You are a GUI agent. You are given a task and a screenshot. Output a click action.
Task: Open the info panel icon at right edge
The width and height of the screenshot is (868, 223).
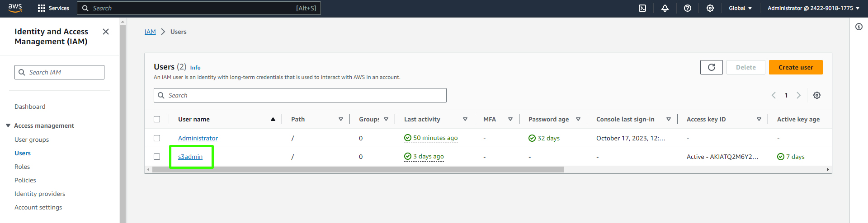pyautogui.click(x=859, y=27)
